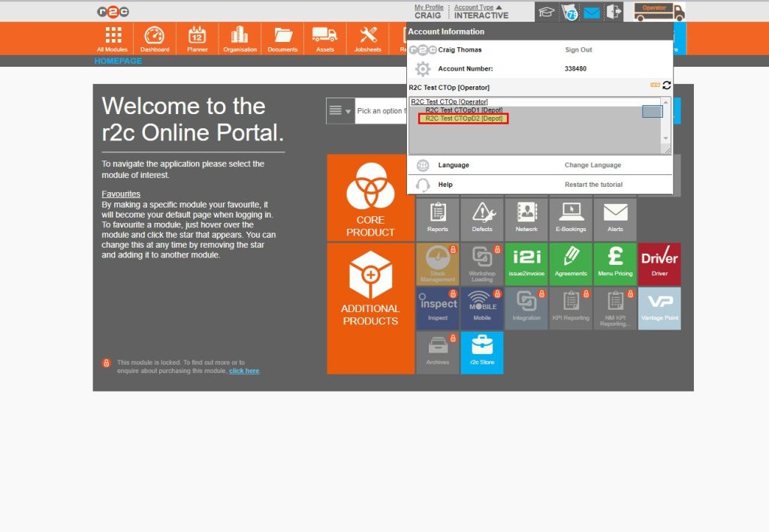769x532 pixels.
Task: Refresh the account list with circular arrows icon
Action: (667, 86)
